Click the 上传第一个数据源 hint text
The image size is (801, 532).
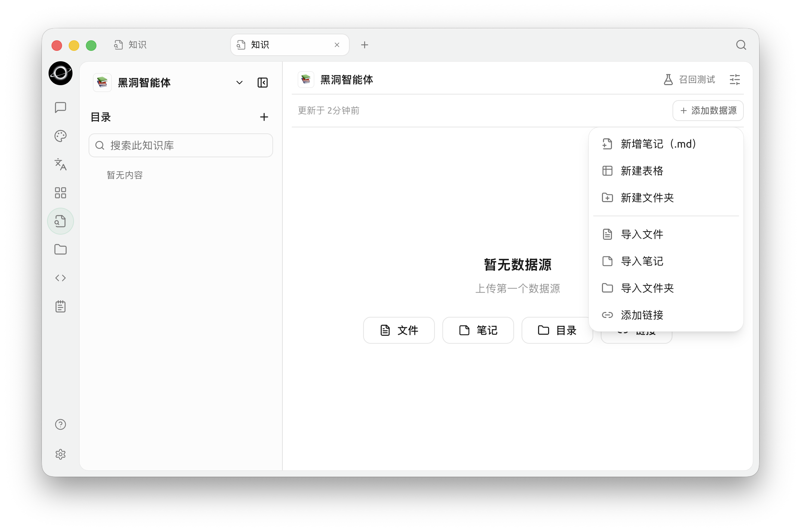[x=517, y=288]
